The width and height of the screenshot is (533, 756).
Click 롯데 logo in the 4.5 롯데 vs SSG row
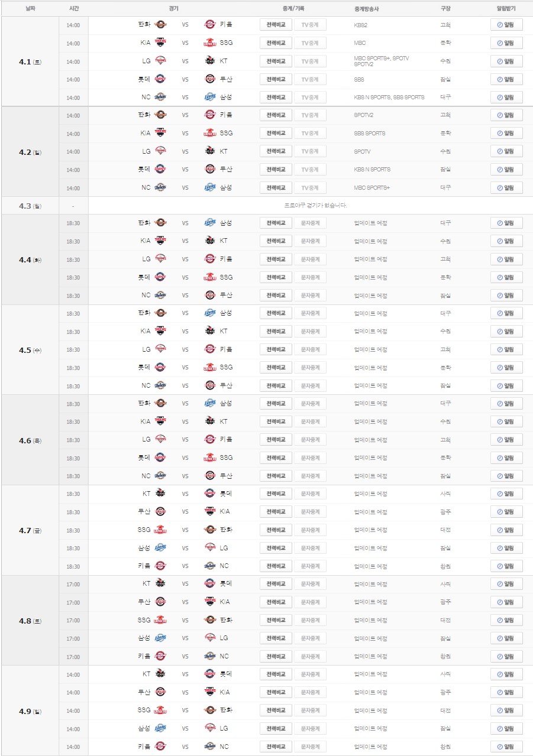point(160,367)
